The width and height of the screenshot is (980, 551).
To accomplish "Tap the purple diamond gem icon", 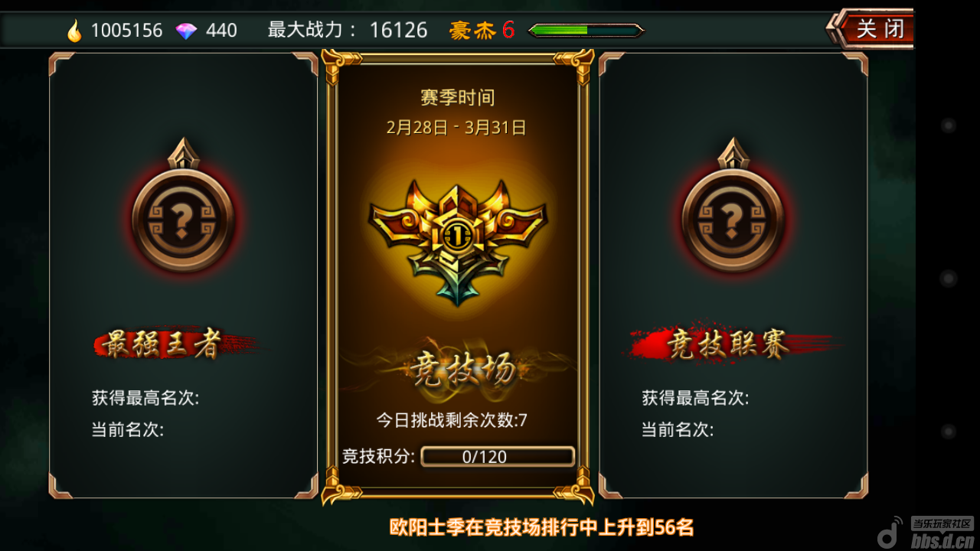I will (186, 31).
